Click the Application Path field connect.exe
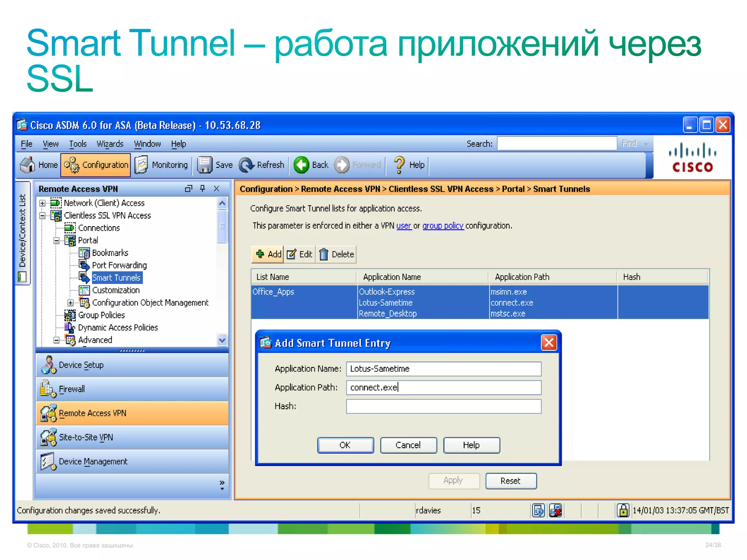Image resolution: width=747 pixels, height=560 pixels. click(x=444, y=388)
